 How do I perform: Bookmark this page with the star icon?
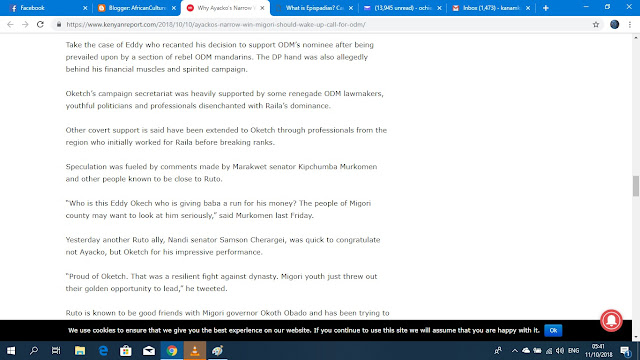pos(596,24)
